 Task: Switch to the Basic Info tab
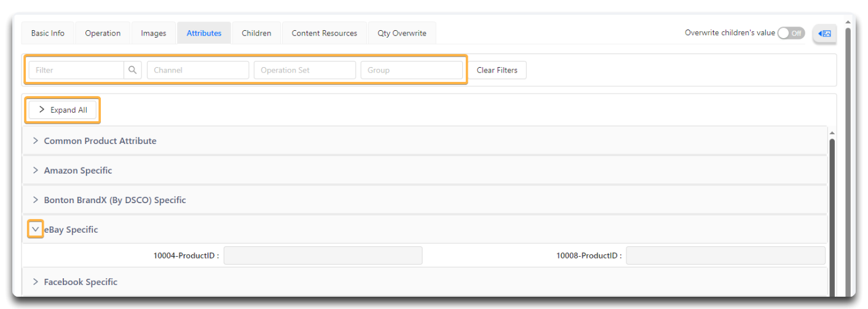(x=48, y=33)
